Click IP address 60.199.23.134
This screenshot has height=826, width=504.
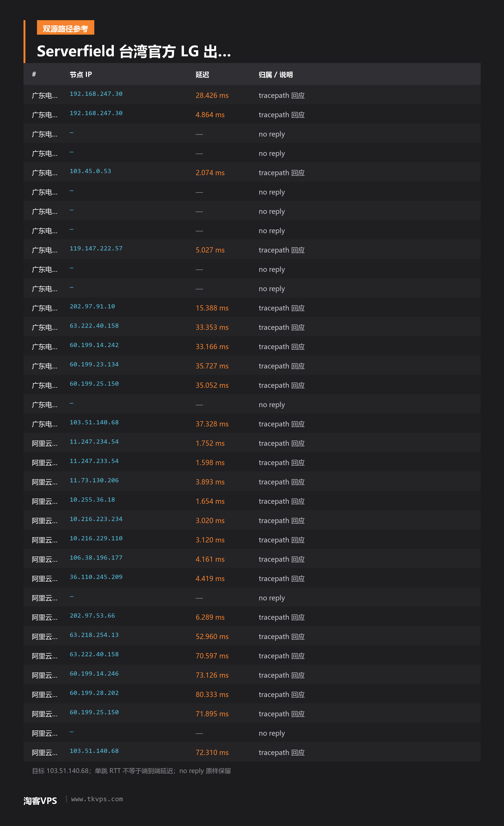pos(94,364)
